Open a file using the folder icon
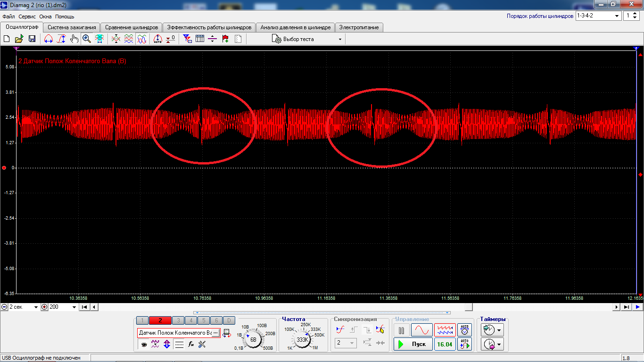Image resolution: width=644 pixels, height=362 pixels. pyautogui.click(x=19, y=39)
